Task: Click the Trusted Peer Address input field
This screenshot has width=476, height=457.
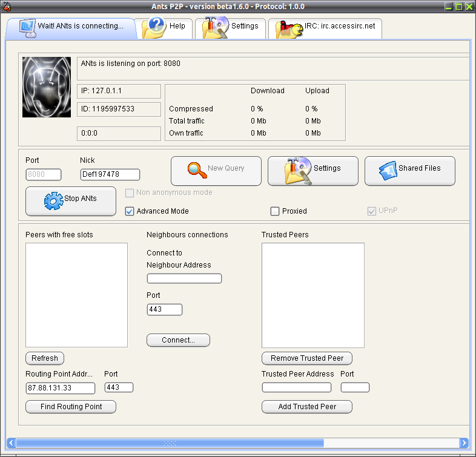Action: pos(297,387)
